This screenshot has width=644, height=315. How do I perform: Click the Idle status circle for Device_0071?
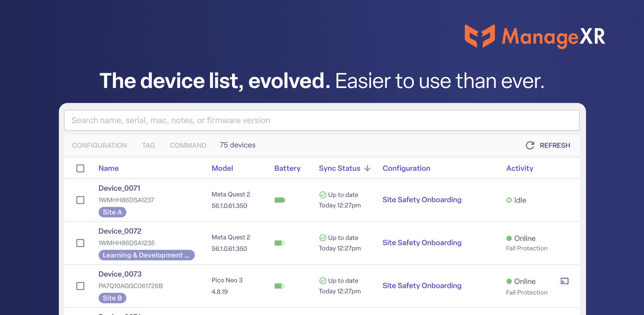tap(509, 200)
